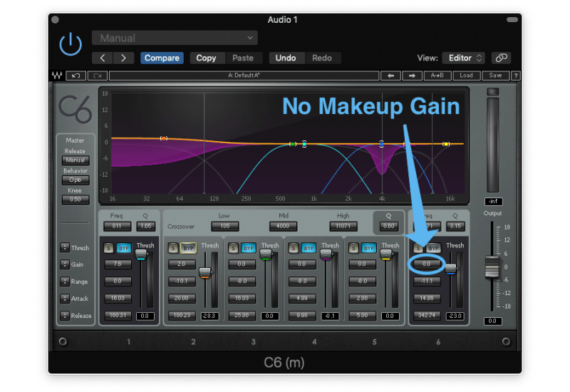
Task: Click the A→B setup copy button
Action: pyautogui.click(x=437, y=76)
